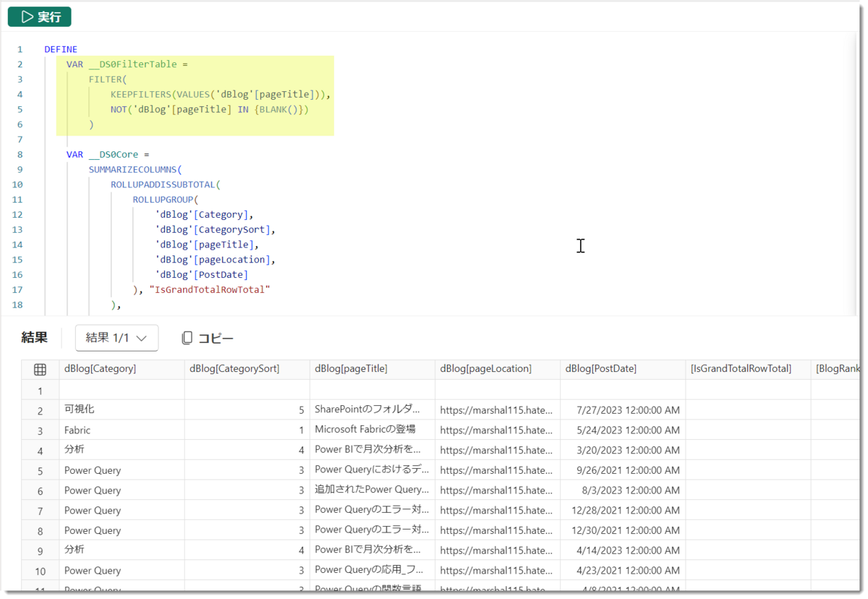Run the query with the 実行 button
The height and width of the screenshot is (599, 868).
pos(40,17)
